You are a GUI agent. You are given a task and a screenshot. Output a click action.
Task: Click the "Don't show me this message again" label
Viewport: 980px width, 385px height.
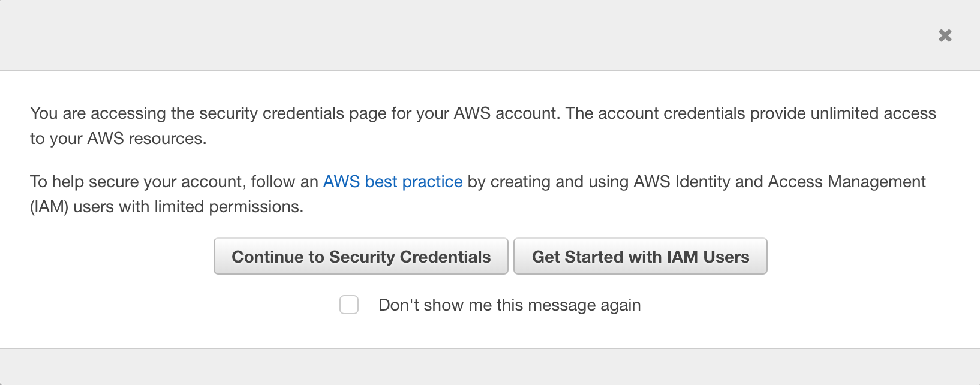(509, 305)
